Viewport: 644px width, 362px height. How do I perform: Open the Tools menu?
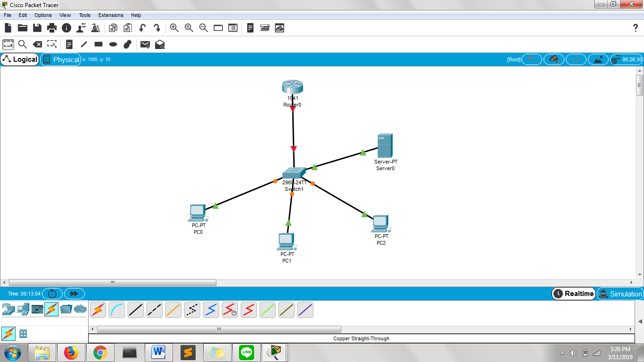pyautogui.click(x=85, y=15)
